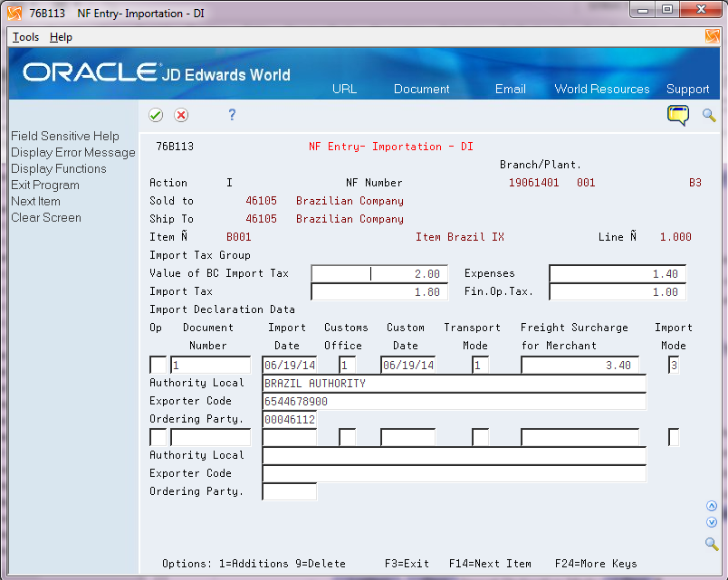Image resolution: width=728 pixels, height=580 pixels.
Task: Click the magnifier icon below the scroll arrows
Action: (x=712, y=543)
